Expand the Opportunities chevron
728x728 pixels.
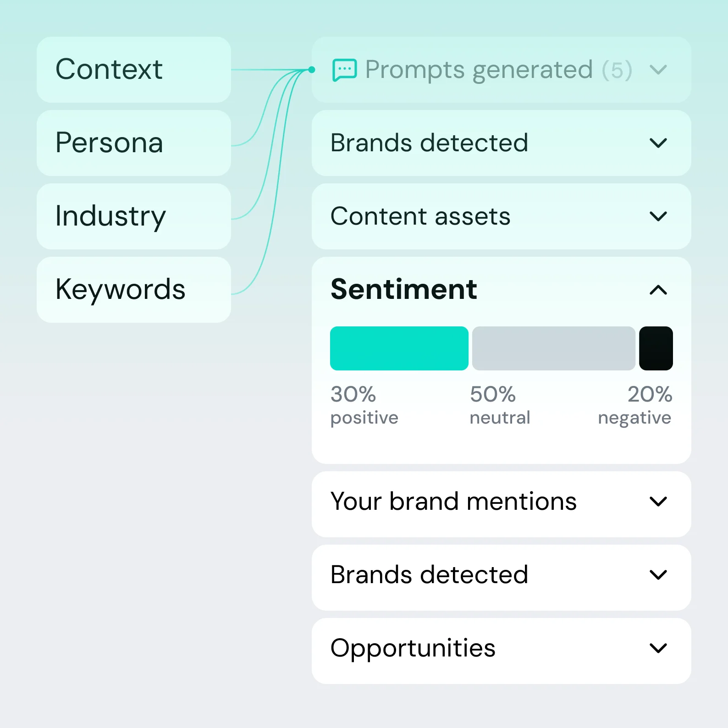click(x=658, y=648)
